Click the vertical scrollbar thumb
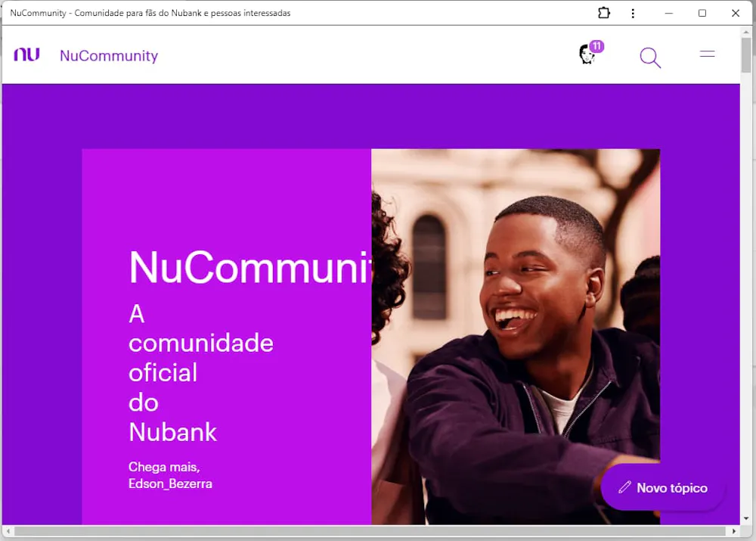Screen dimensions: 756x541 pos(746,55)
